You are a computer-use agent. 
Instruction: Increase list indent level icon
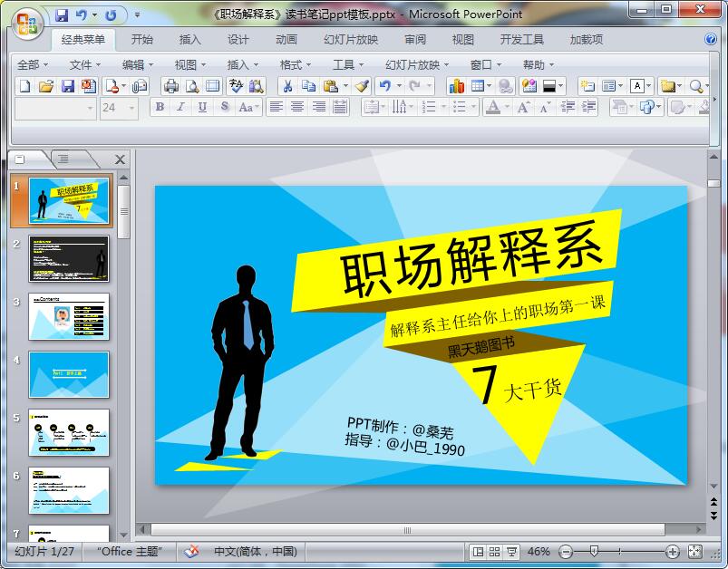pyautogui.click(x=588, y=107)
